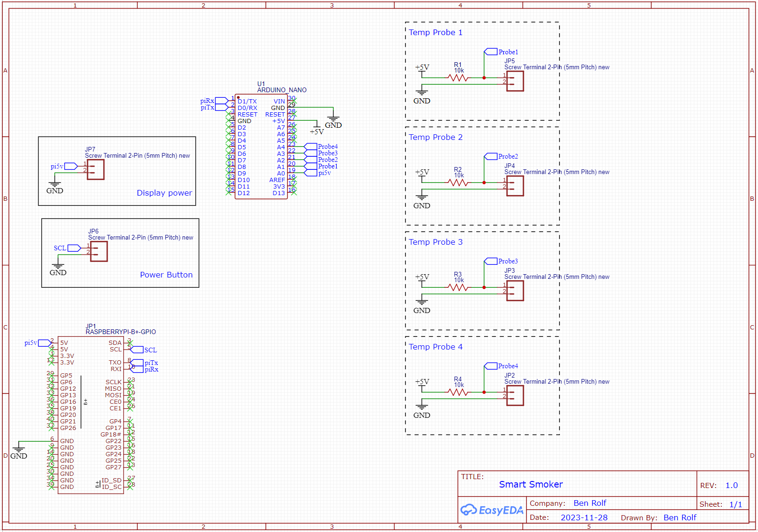
Task: Click the "Display power" label
Action: pos(164,193)
